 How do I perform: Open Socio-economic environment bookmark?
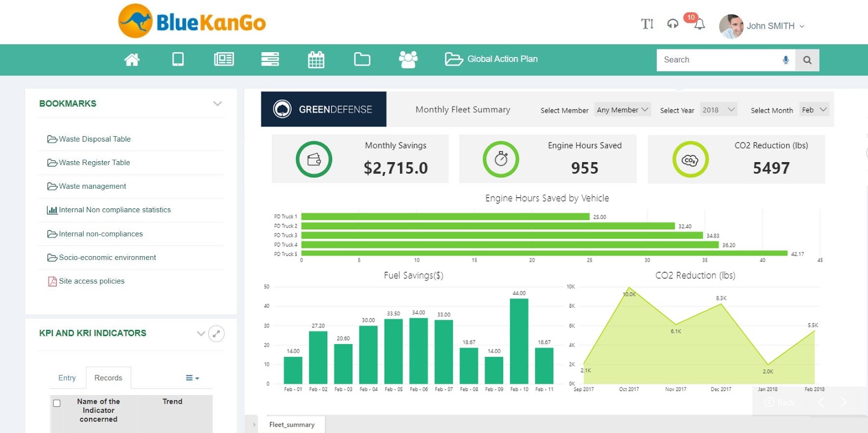click(x=107, y=257)
